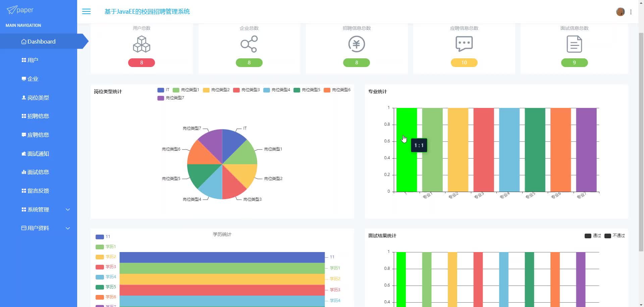Click the chat bubble icon under 应聘信息总数
The image size is (644, 307).
coord(464,44)
